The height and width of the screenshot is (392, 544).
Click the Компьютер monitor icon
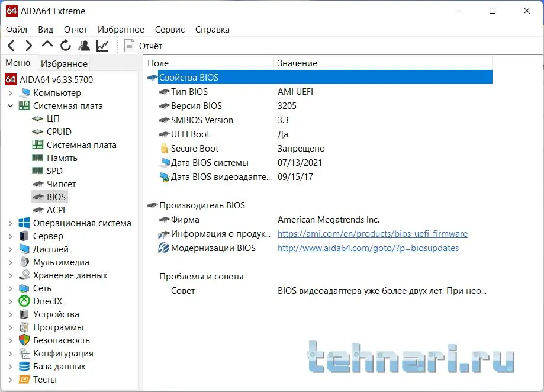coord(24,92)
